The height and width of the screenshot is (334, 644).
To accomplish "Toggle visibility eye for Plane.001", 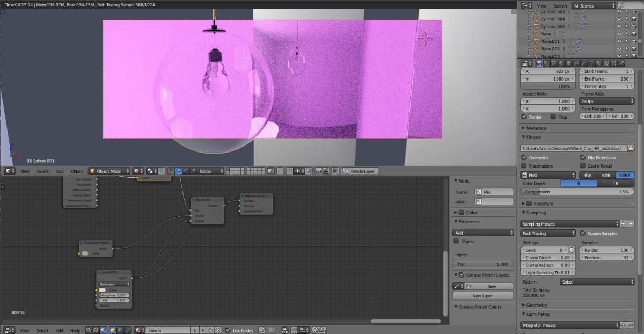I will 619,41.
